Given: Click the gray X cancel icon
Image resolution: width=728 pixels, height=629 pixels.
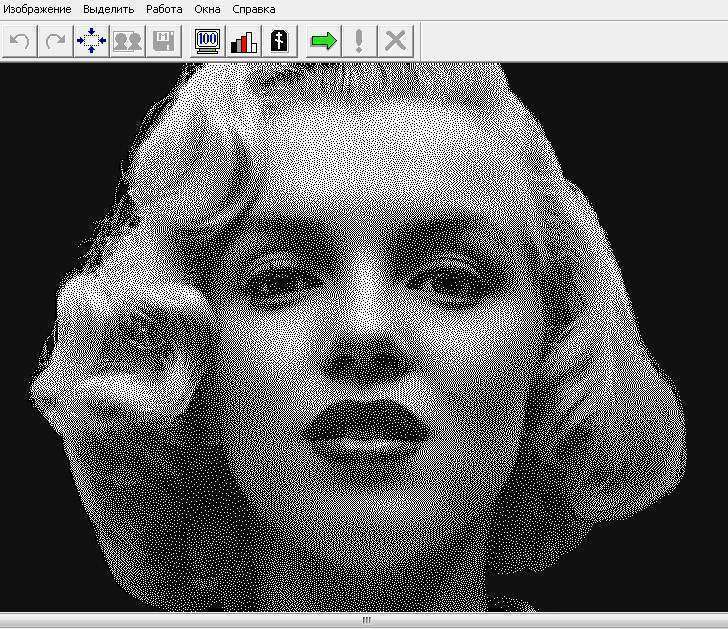Looking at the screenshot, I should click(x=396, y=42).
